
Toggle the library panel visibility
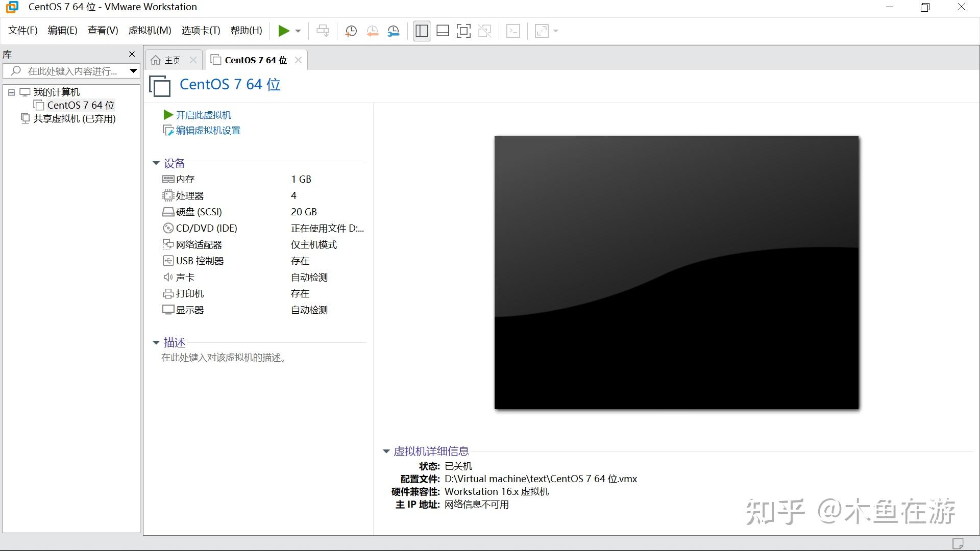tap(421, 31)
